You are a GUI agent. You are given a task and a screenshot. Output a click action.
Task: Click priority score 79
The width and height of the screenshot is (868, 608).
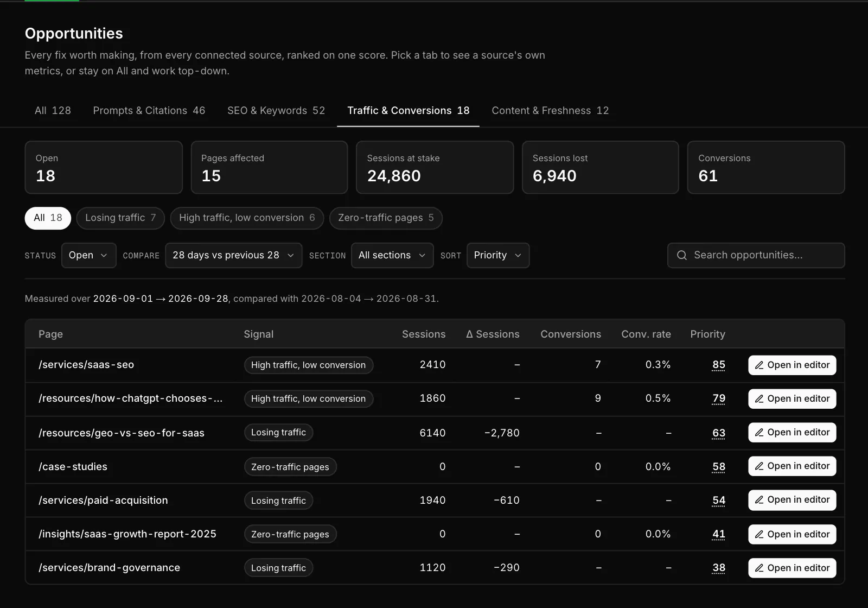[x=718, y=398]
